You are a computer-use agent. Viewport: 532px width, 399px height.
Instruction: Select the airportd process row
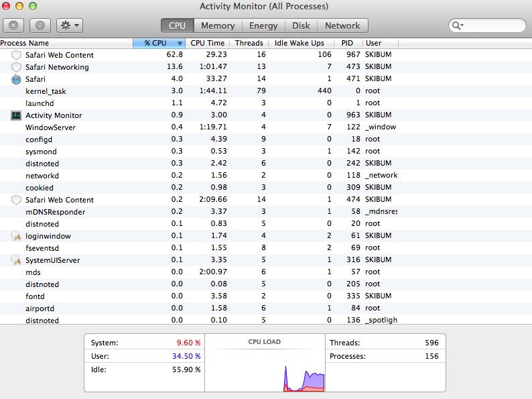coord(266,308)
